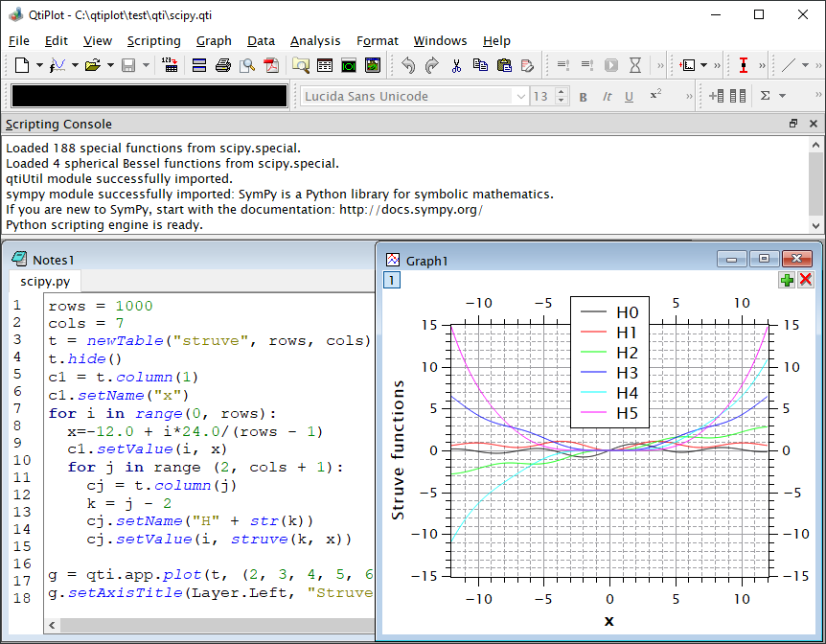Remove layer with red X icon

coord(806,280)
